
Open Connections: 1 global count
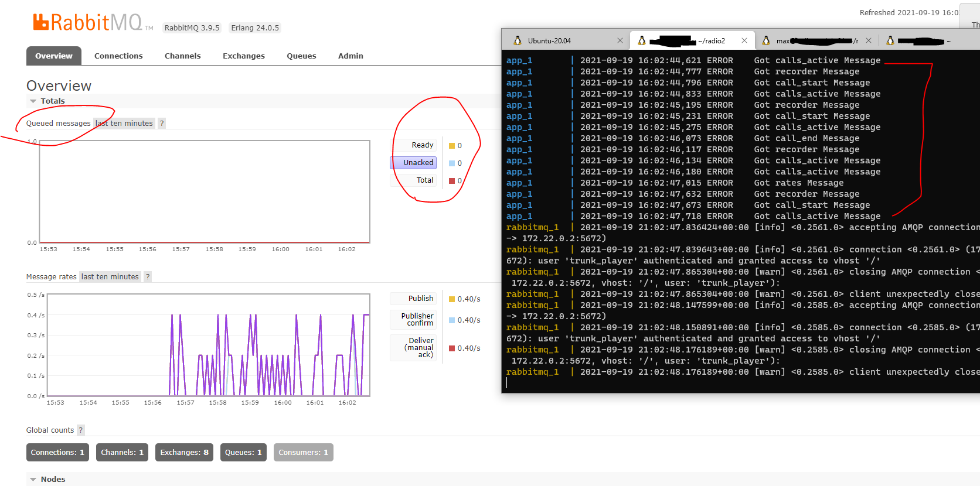coord(57,453)
